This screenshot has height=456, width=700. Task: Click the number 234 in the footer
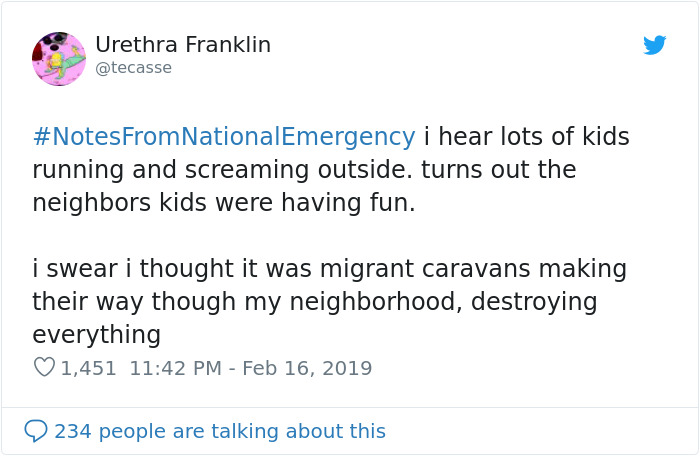pyautogui.click(x=71, y=431)
